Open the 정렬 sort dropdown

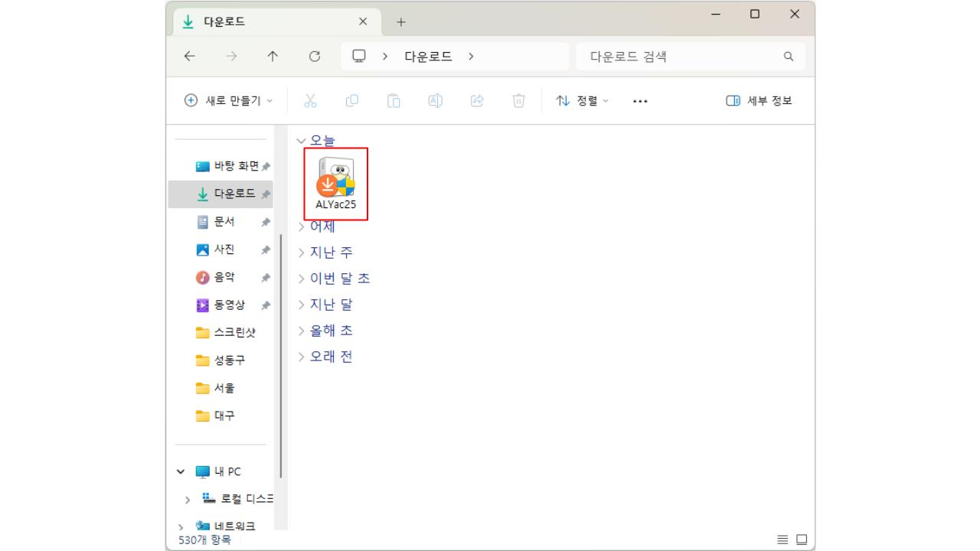point(583,100)
